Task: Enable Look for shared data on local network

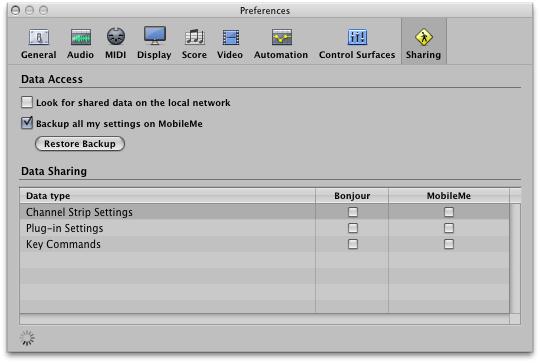Action: tap(27, 102)
